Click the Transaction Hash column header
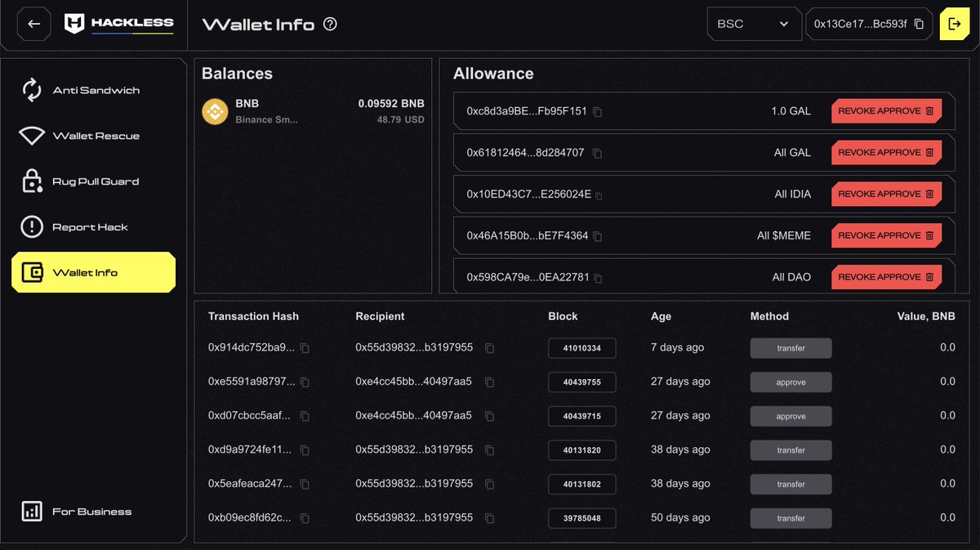Image resolution: width=980 pixels, height=550 pixels. [253, 316]
